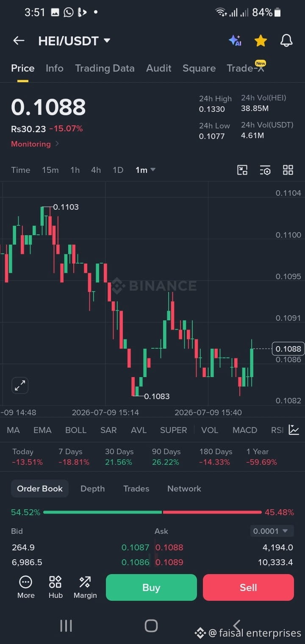Tap the 0.1089 ask price

(169, 563)
